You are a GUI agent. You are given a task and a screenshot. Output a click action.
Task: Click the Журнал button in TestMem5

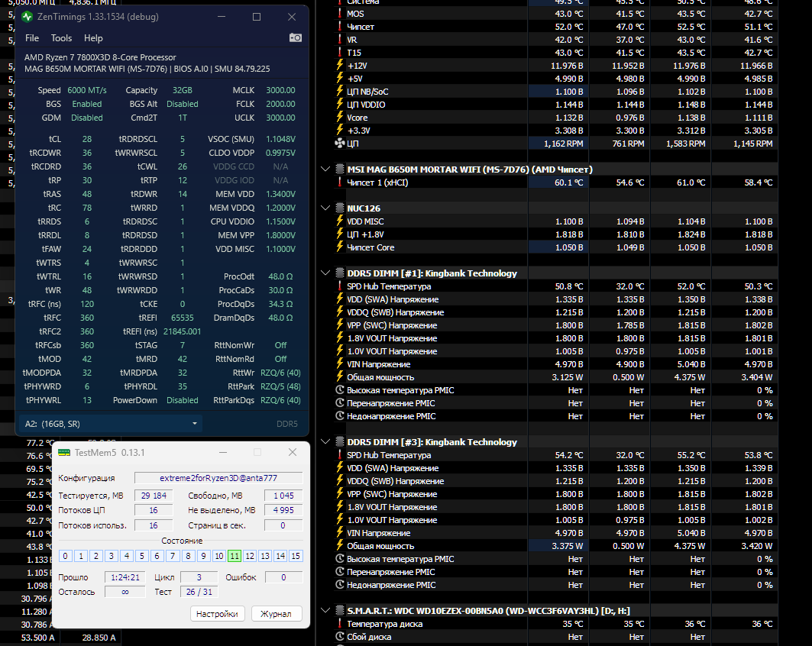click(276, 613)
